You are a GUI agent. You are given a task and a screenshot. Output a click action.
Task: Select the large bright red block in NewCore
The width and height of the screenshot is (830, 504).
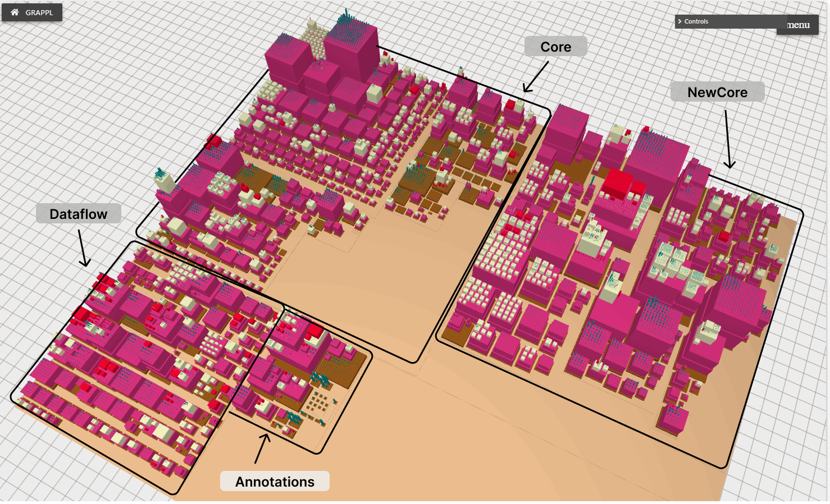coord(617,182)
